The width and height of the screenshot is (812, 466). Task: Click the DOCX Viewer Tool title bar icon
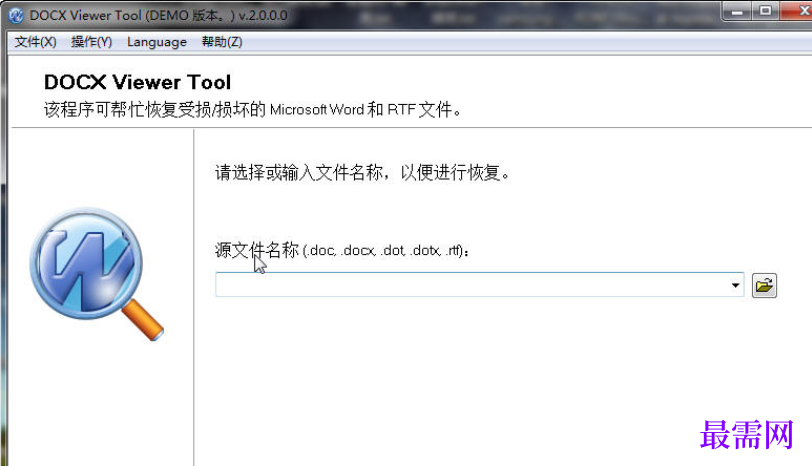click(16, 15)
